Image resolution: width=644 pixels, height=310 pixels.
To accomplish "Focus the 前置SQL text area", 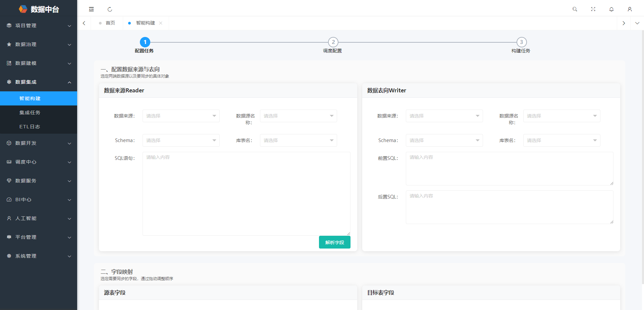I will pos(509,168).
